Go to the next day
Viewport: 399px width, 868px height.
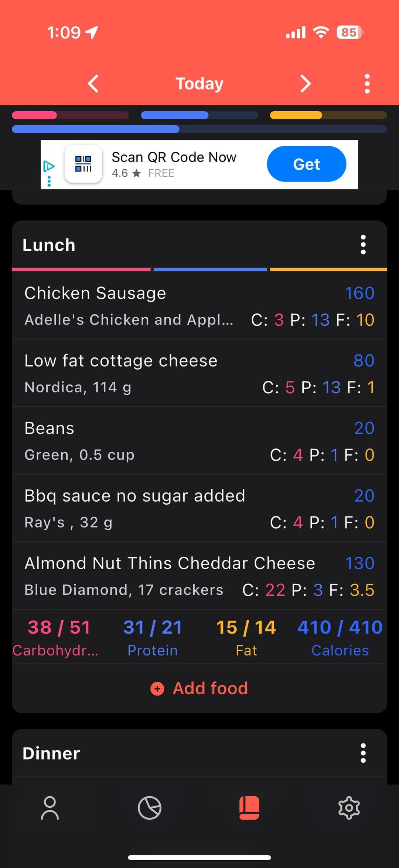coord(305,84)
